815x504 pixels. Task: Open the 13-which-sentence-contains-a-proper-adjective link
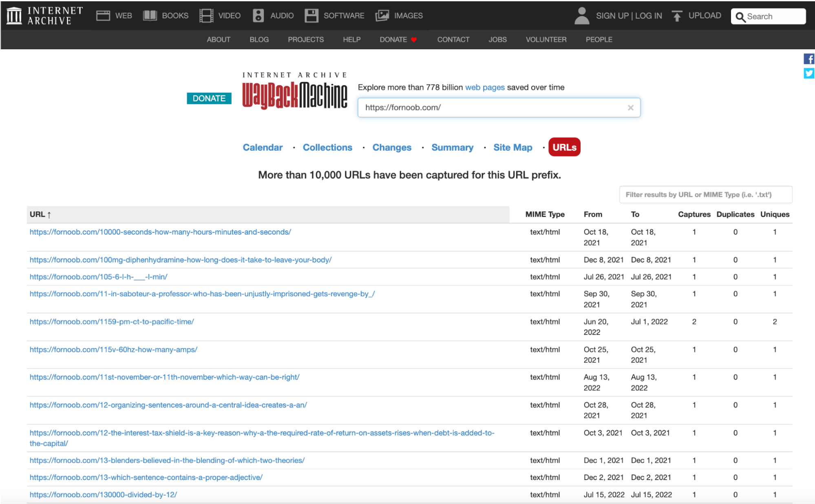(146, 478)
